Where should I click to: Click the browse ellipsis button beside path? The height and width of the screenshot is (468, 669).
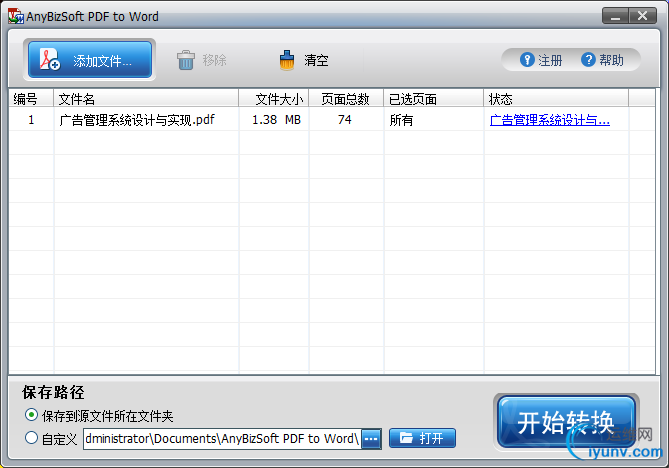click(371, 439)
